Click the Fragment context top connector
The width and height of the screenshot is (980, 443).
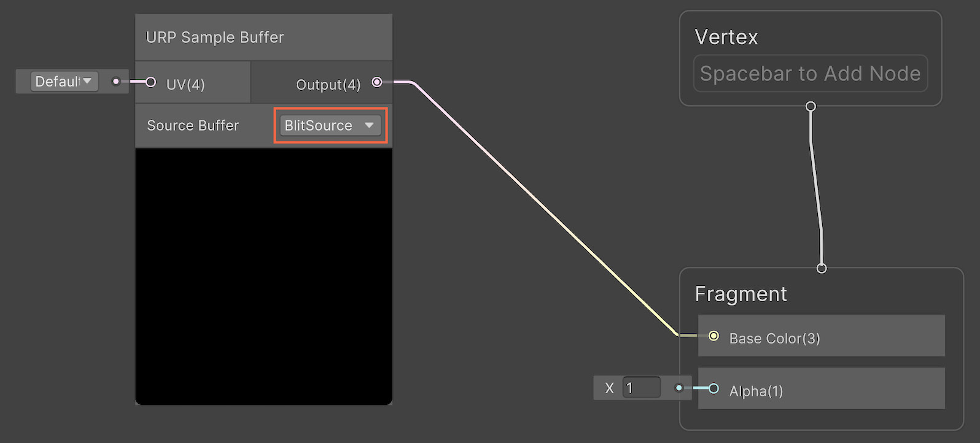(x=822, y=268)
